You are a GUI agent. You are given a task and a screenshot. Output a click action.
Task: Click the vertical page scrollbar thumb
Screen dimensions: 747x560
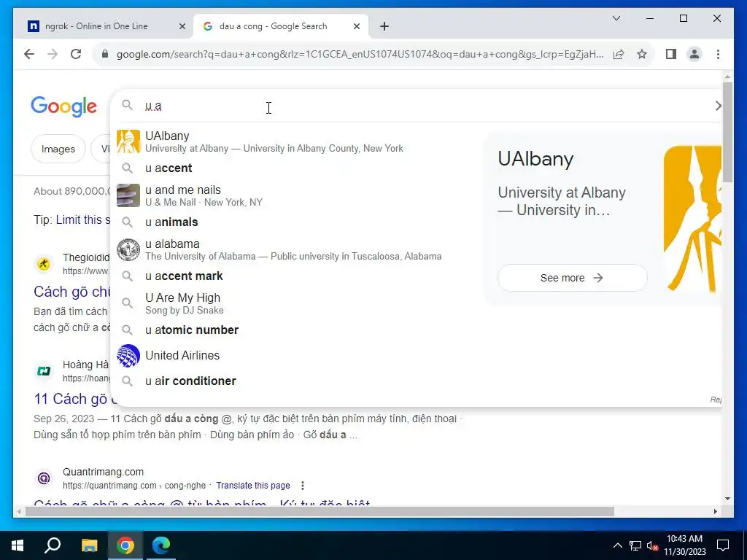pos(727,132)
